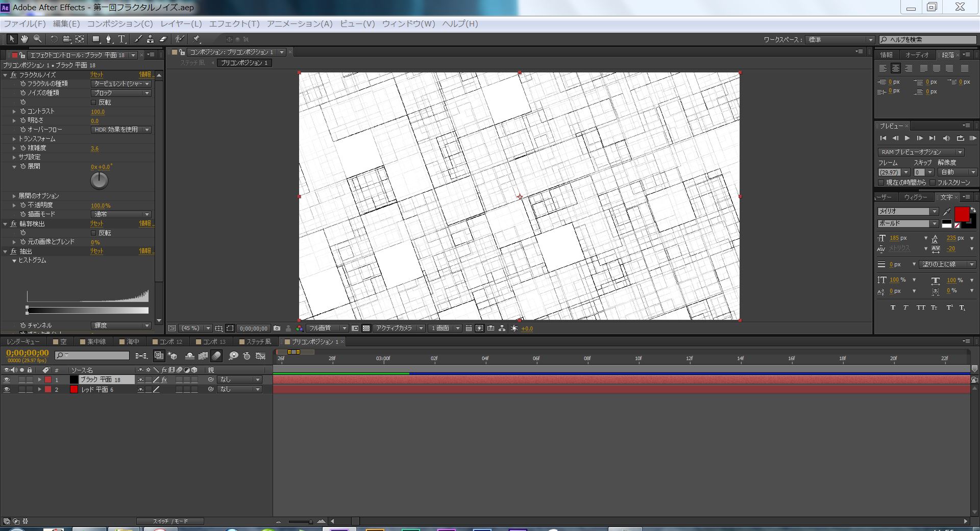Select the Eraser tool
Screen dimensions: 980x531
pos(163,39)
